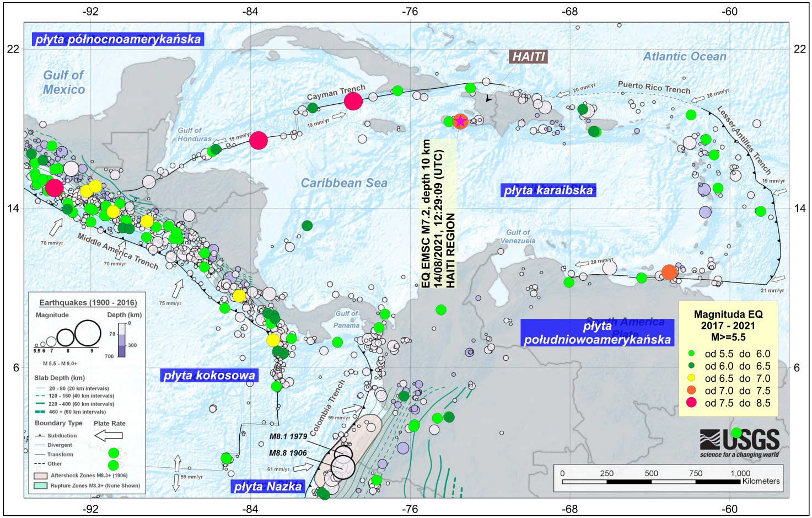Click the 'Transform' legend entry

click(x=60, y=455)
